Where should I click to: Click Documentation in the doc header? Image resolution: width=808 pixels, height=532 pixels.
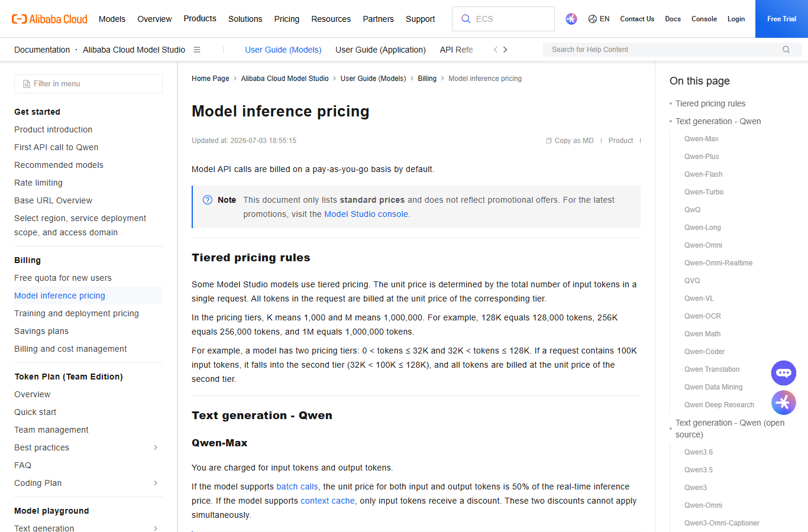point(42,50)
